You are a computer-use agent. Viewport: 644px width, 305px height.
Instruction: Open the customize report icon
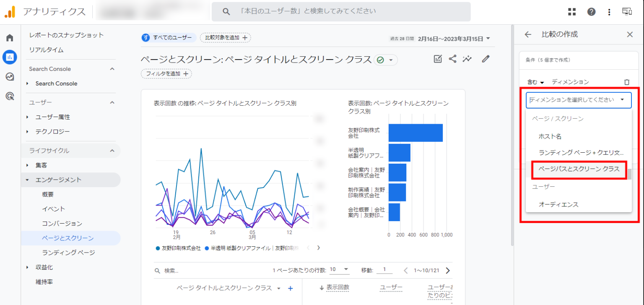(x=437, y=59)
